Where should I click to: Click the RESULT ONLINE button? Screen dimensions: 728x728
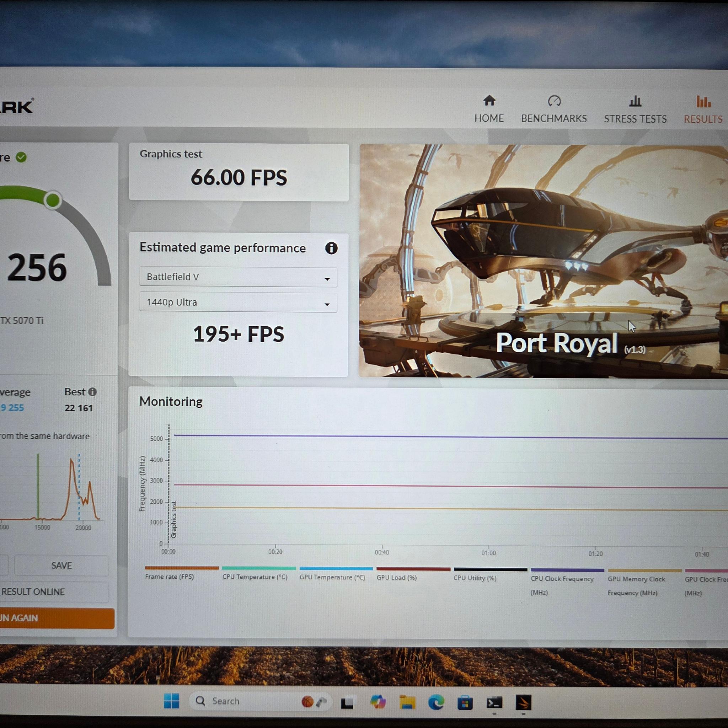coord(54,591)
